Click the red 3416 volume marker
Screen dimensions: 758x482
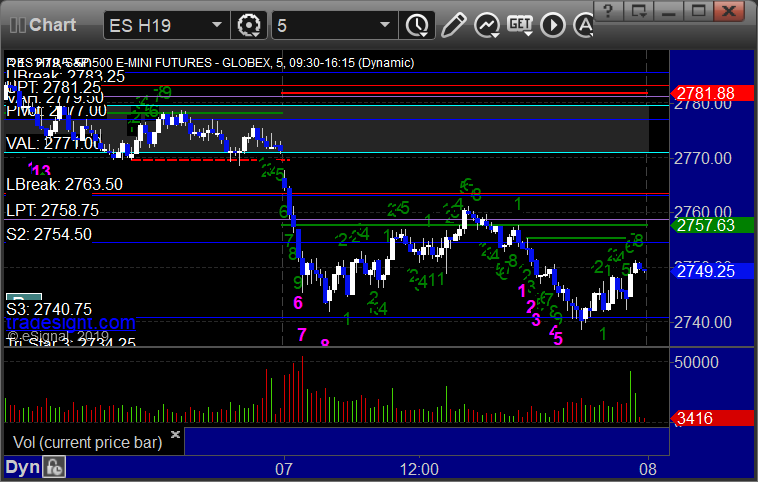tap(712, 418)
